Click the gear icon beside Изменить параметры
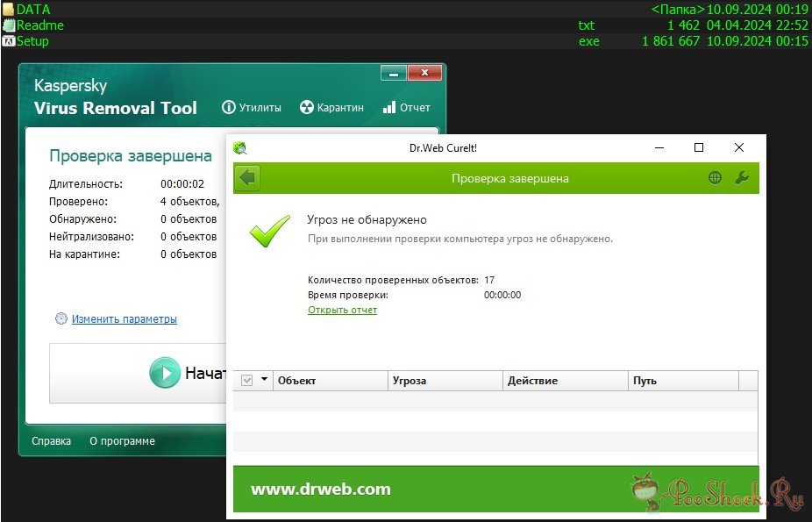Image resolution: width=812 pixels, height=522 pixels. 61,318
